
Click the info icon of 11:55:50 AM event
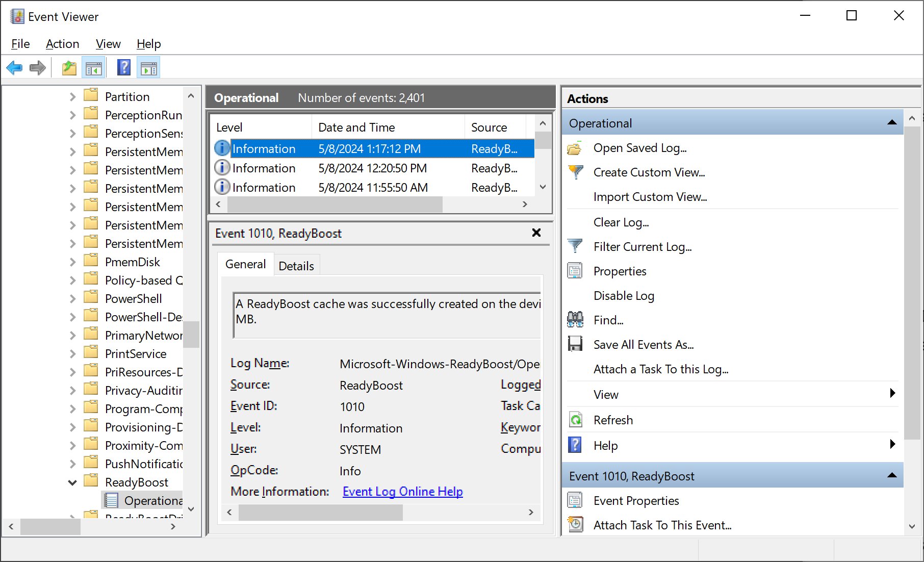click(x=222, y=187)
